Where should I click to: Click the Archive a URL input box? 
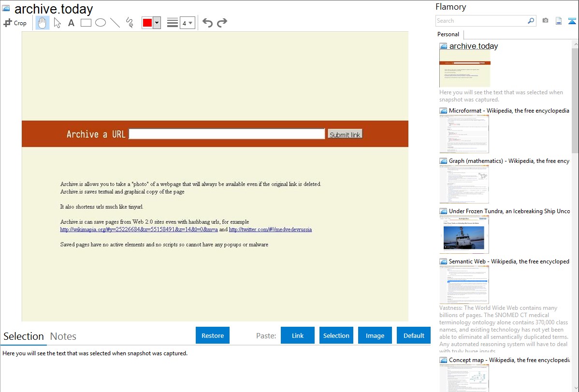(x=227, y=134)
